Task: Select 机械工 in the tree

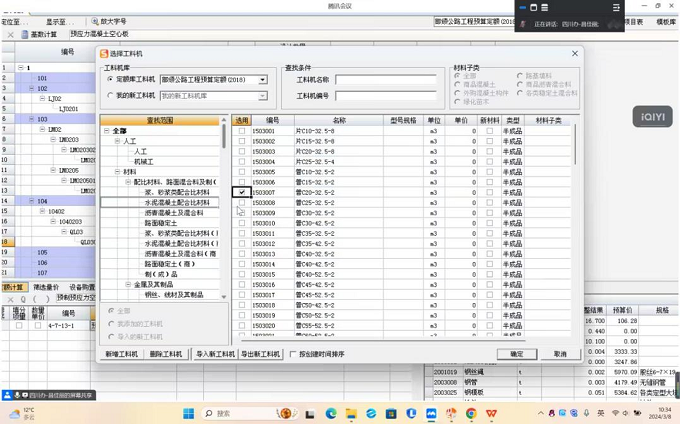Action: coord(144,162)
